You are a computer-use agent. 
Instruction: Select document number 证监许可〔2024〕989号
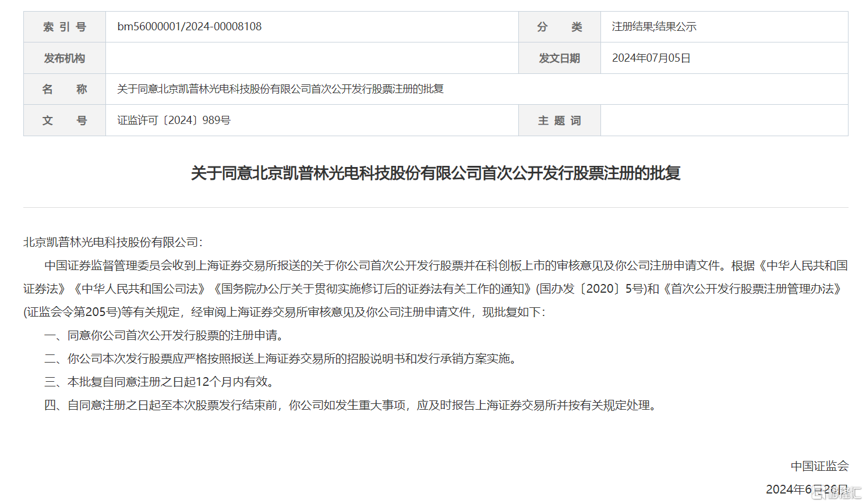[174, 120]
